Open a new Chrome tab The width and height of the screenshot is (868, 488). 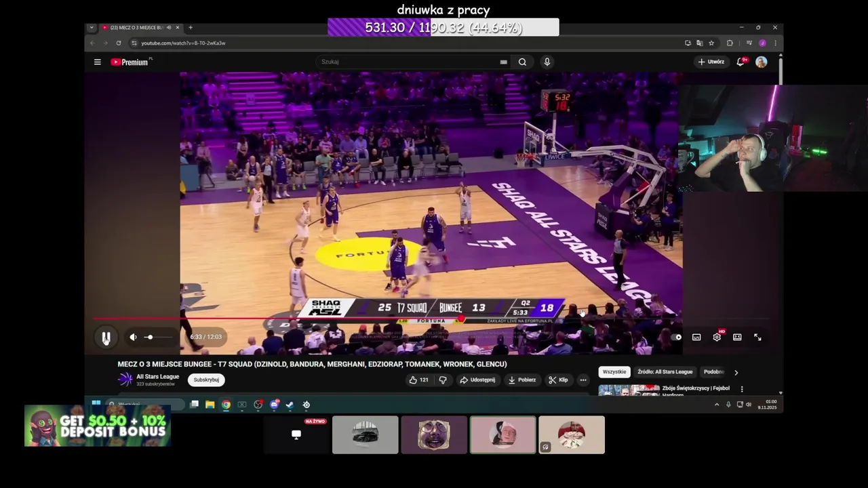pos(191,28)
